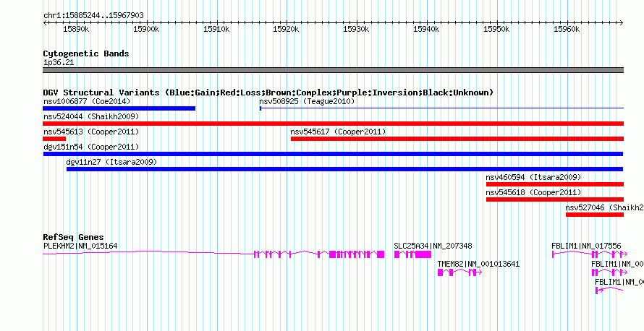Image resolution: width=644 pixels, height=331 pixels.
Task: Select the nsv1006877 (Coe2014) label
Action: point(87,101)
